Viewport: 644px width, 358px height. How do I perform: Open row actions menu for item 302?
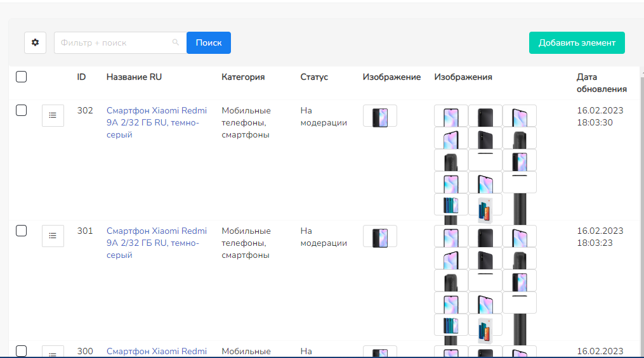coord(53,116)
